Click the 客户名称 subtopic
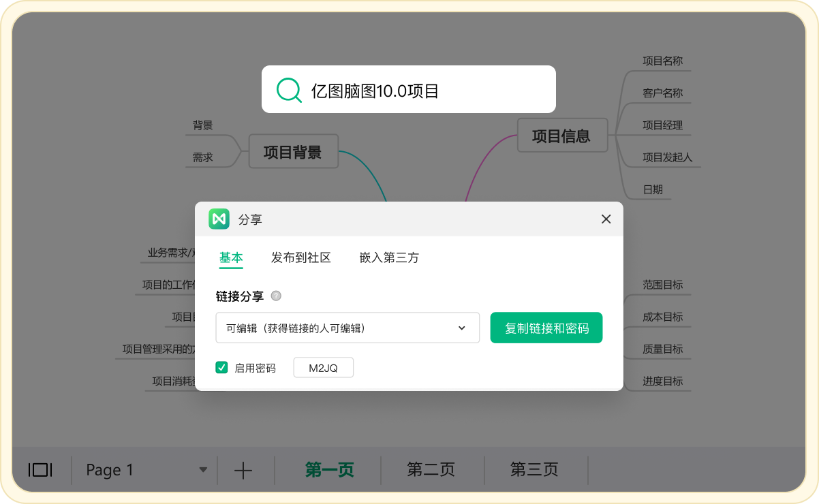The image size is (819, 504). (662, 93)
